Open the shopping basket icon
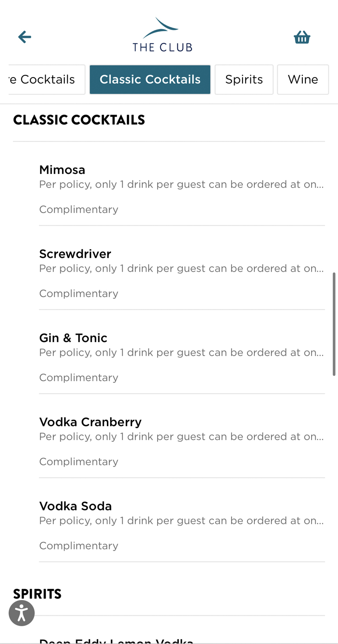The height and width of the screenshot is (644, 338). [302, 37]
